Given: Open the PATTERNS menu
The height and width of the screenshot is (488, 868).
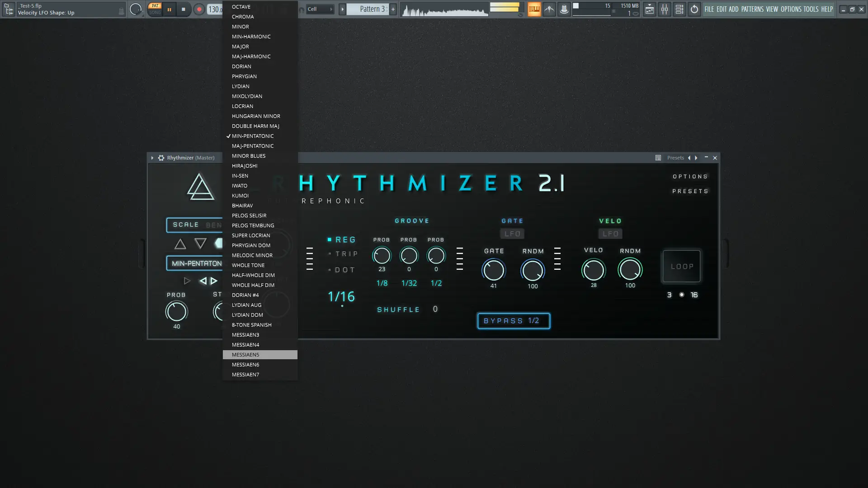Looking at the screenshot, I should [752, 9].
